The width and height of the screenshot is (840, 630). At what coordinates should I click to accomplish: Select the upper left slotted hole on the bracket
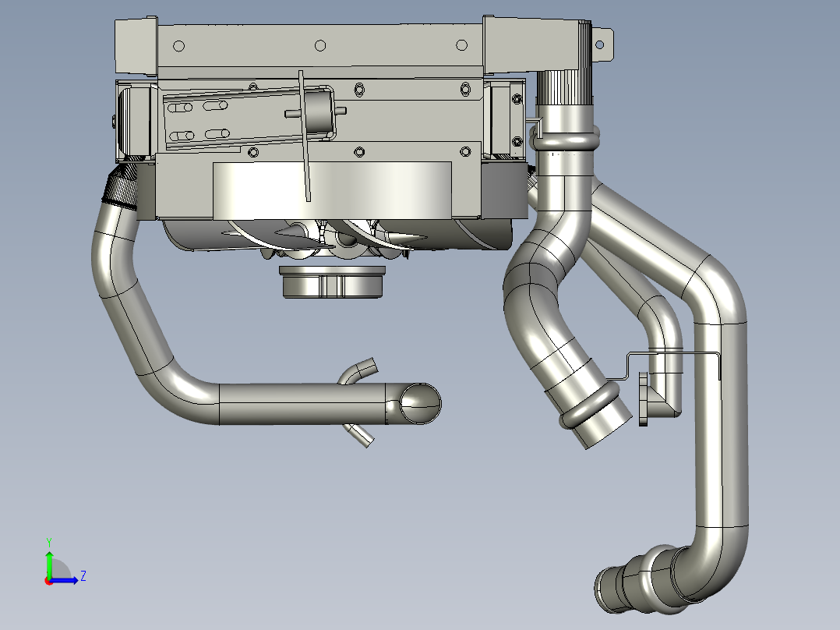point(180,108)
